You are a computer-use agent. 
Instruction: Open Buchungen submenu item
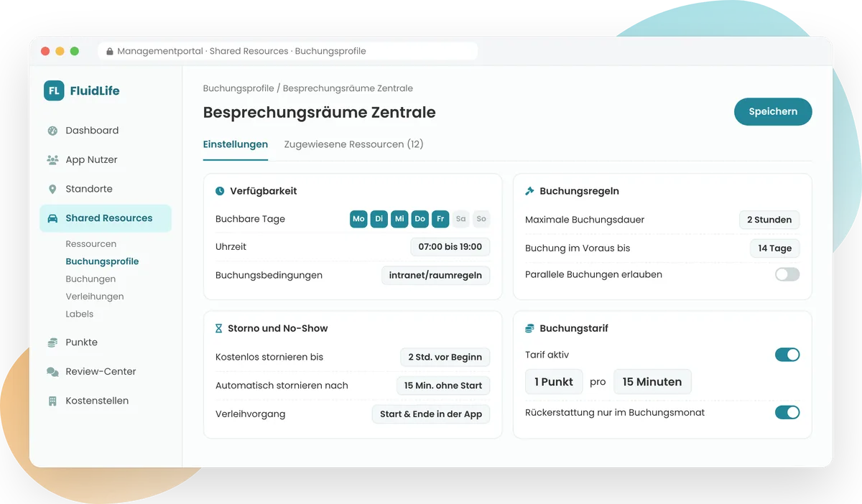tap(91, 279)
